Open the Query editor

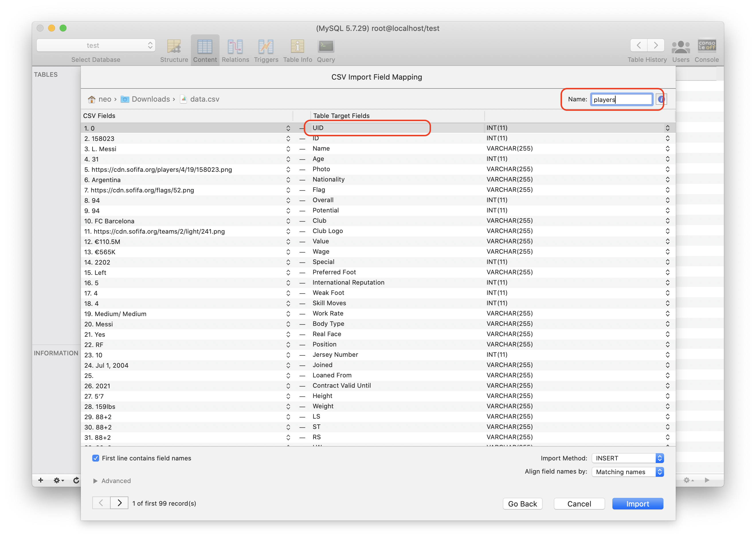[326, 50]
